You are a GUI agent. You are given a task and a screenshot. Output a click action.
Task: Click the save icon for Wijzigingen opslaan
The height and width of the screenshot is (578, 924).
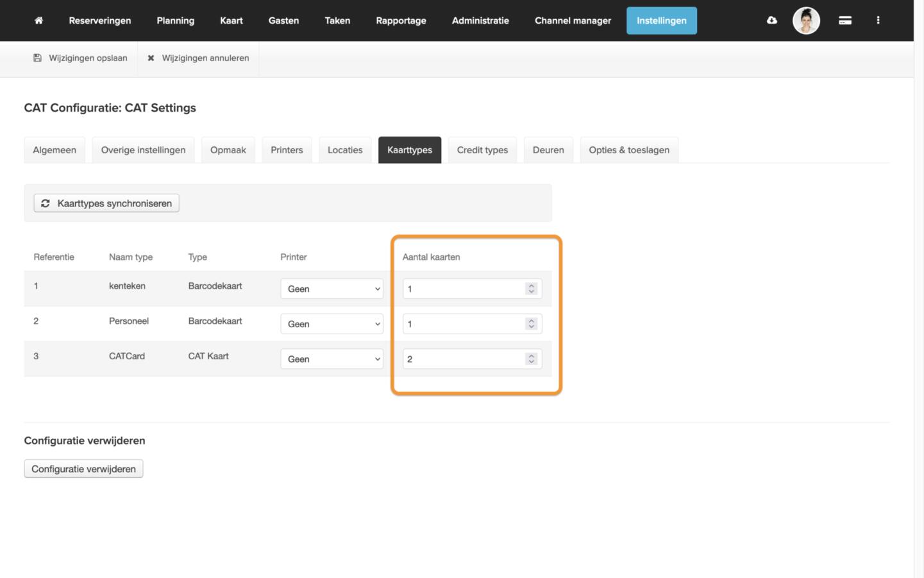pos(37,58)
